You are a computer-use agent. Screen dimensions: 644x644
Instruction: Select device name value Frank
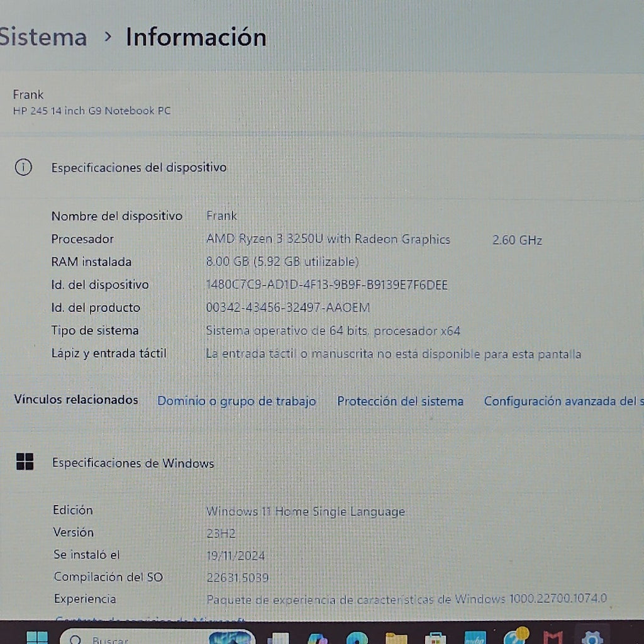221,216
